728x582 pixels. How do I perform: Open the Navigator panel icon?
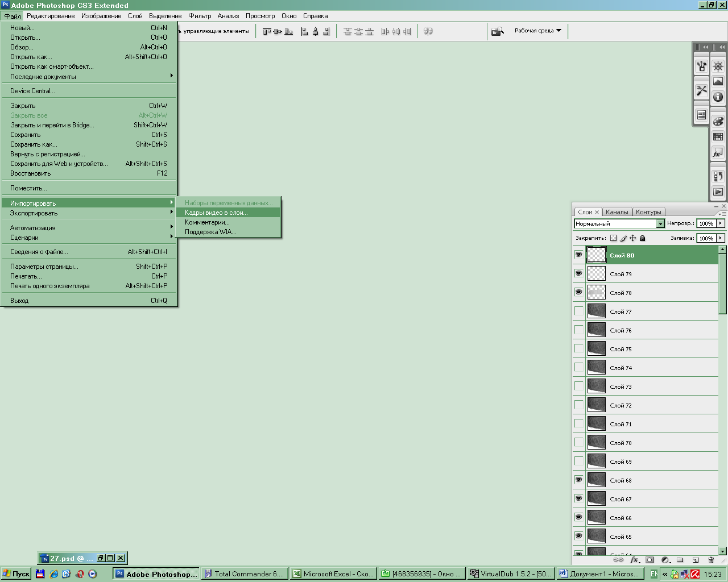click(718, 66)
